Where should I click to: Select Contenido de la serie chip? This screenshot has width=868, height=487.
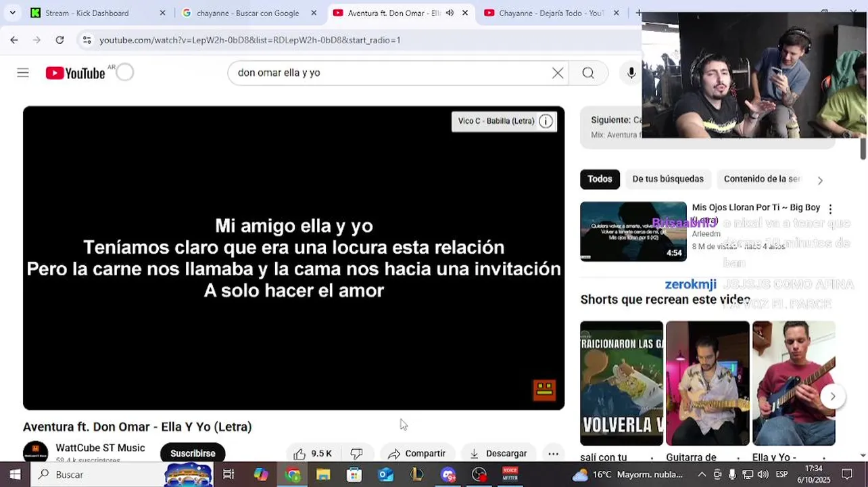coord(762,179)
